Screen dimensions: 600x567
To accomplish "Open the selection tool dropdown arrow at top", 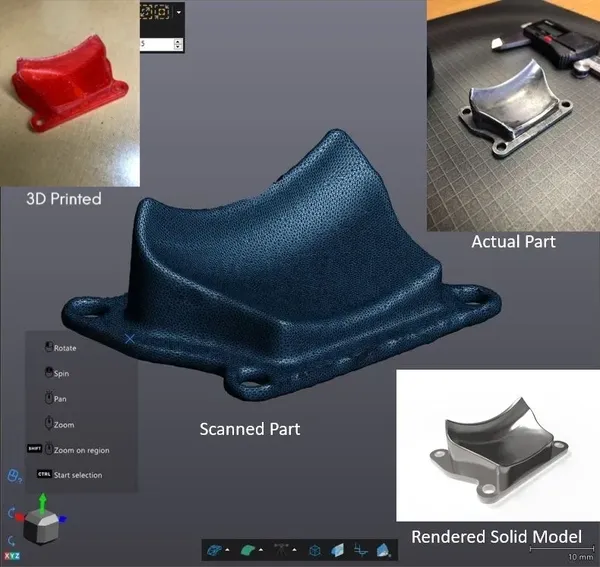I will (x=179, y=12).
